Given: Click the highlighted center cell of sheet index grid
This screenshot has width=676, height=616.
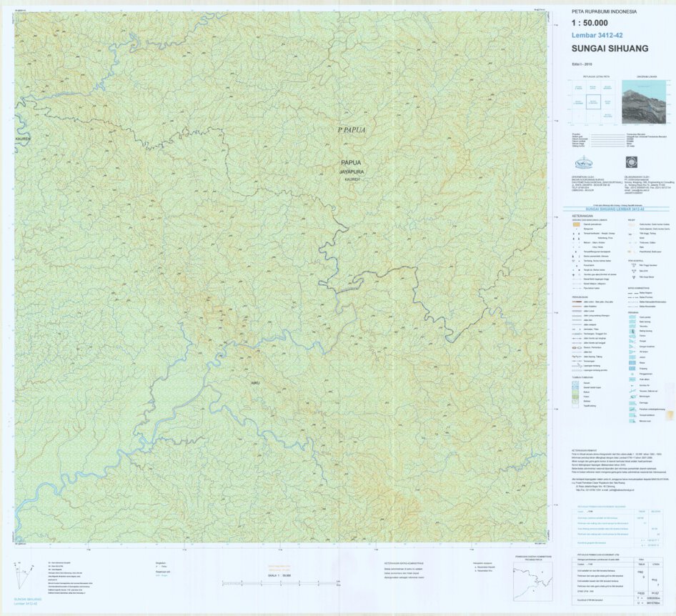Looking at the screenshot, I should pos(593,101).
